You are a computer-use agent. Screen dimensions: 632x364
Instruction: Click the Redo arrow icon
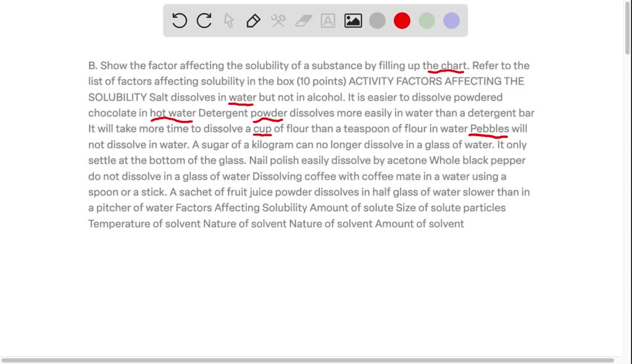[x=203, y=20]
